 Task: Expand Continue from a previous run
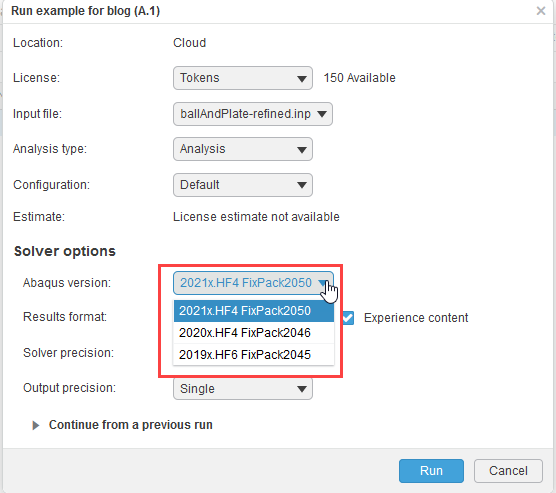click(122, 425)
